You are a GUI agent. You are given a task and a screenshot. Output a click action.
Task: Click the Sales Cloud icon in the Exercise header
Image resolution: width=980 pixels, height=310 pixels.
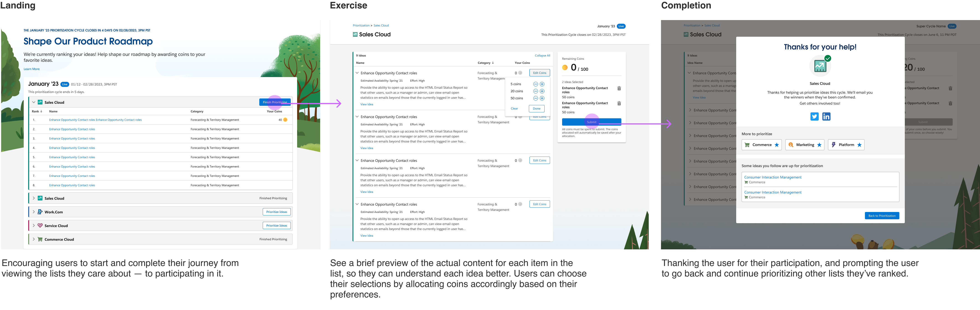click(x=355, y=34)
